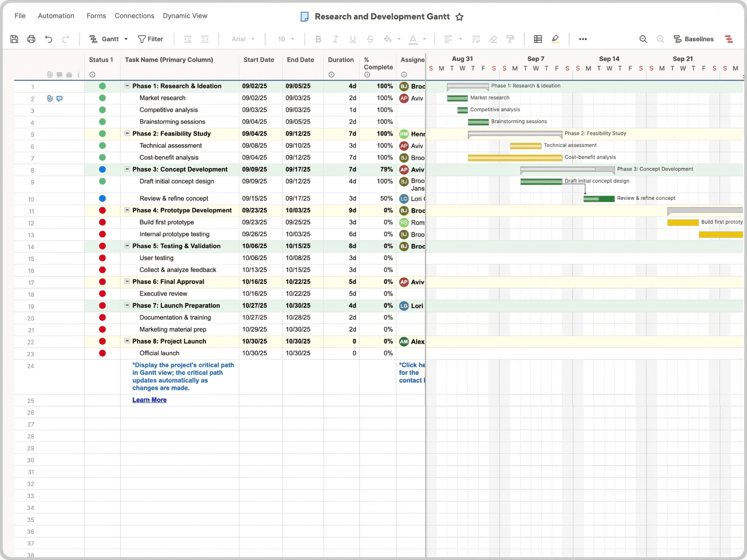Viewport: 747px width, 560px height.
Task: Open the Filter tool
Action: pyautogui.click(x=151, y=39)
